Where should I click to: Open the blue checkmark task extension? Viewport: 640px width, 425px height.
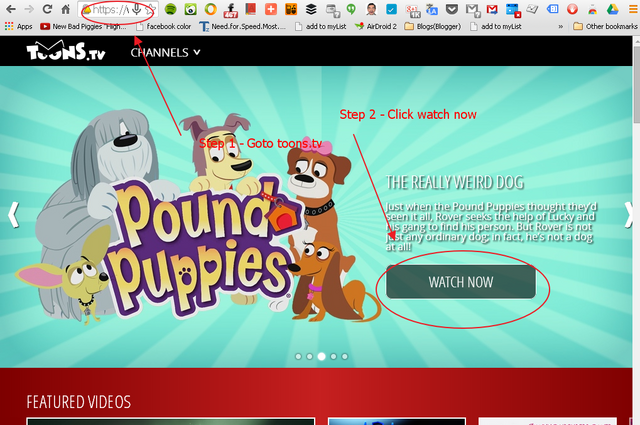click(391, 9)
